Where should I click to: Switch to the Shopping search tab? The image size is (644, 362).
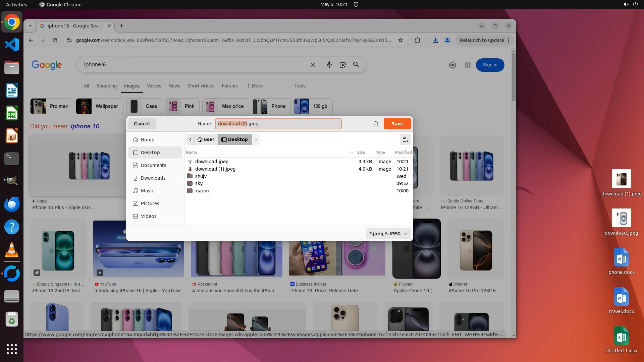point(106,86)
